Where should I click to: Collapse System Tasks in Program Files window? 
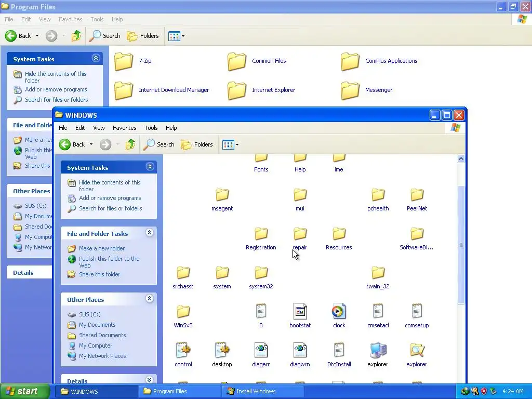point(96,58)
